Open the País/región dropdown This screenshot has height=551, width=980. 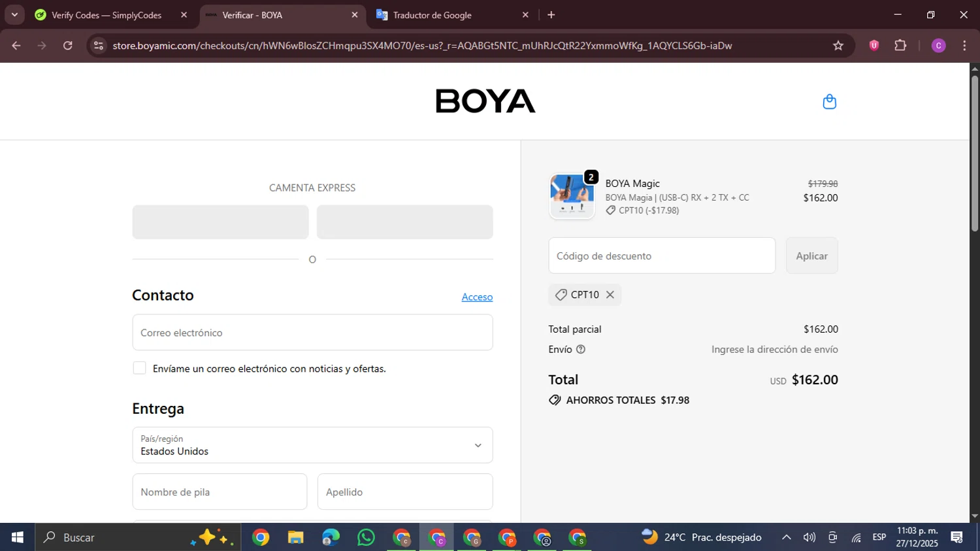click(x=312, y=445)
